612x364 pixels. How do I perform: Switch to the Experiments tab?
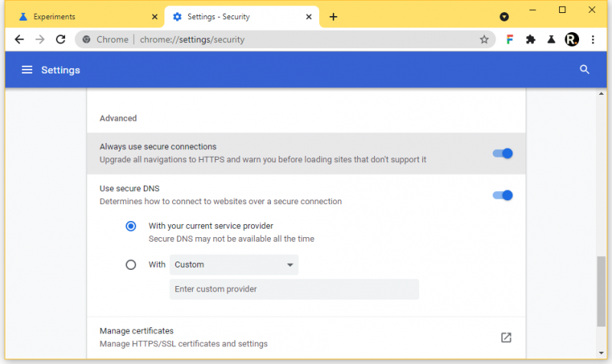(x=84, y=17)
